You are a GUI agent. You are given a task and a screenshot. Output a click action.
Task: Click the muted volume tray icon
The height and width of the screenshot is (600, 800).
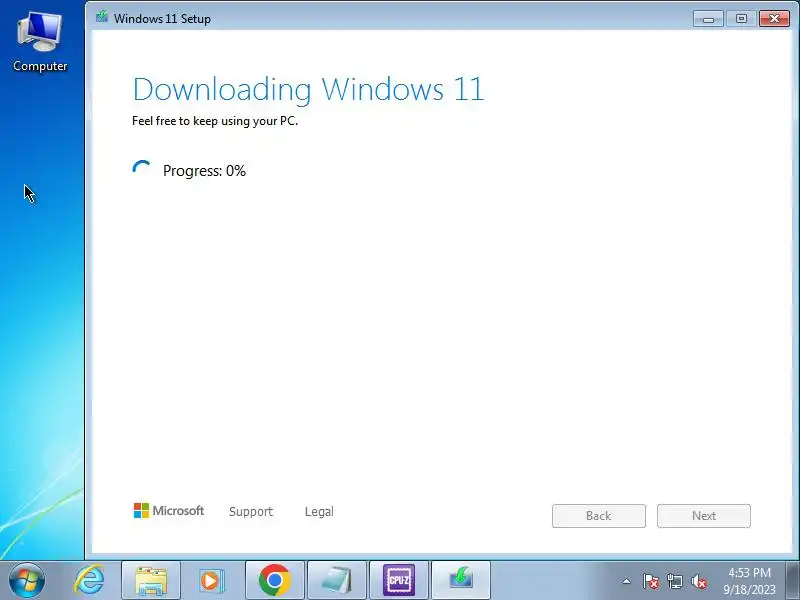pyautogui.click(x=698, y=581)
